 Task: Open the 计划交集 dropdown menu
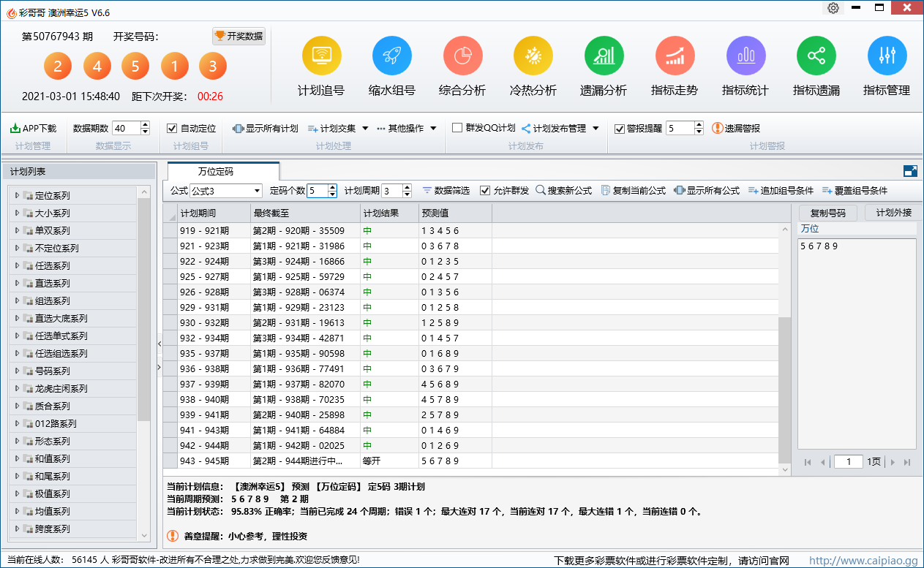tap(338, 129)
